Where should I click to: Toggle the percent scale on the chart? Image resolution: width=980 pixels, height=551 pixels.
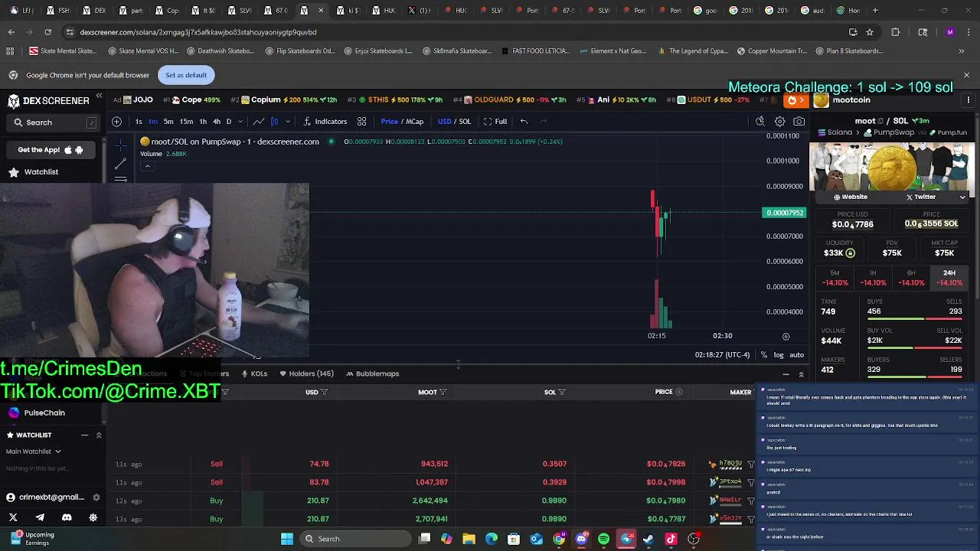(x=763, y=355)
